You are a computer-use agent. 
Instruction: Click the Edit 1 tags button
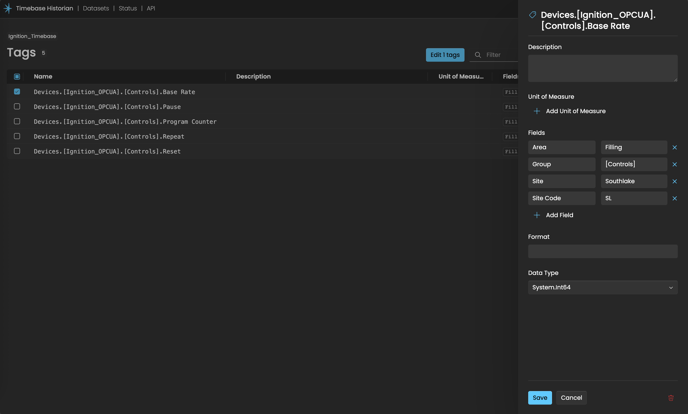click(x=445, y=55)
